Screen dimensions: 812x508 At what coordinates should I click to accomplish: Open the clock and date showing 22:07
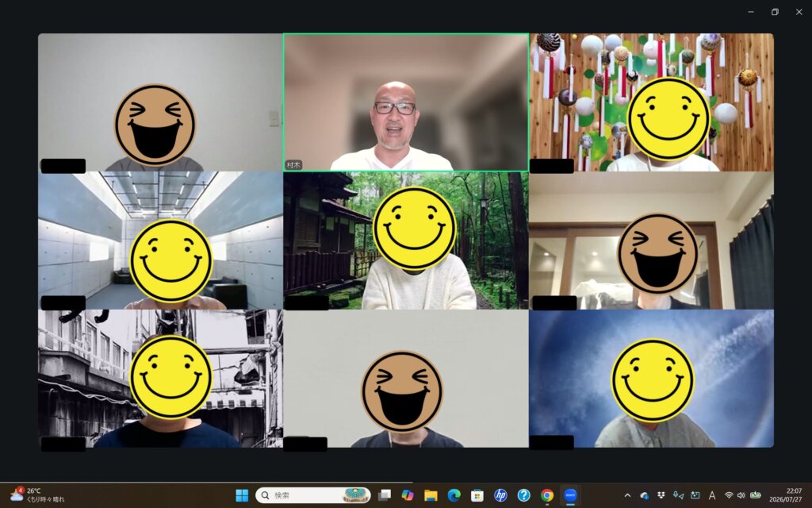pos(786,495)
